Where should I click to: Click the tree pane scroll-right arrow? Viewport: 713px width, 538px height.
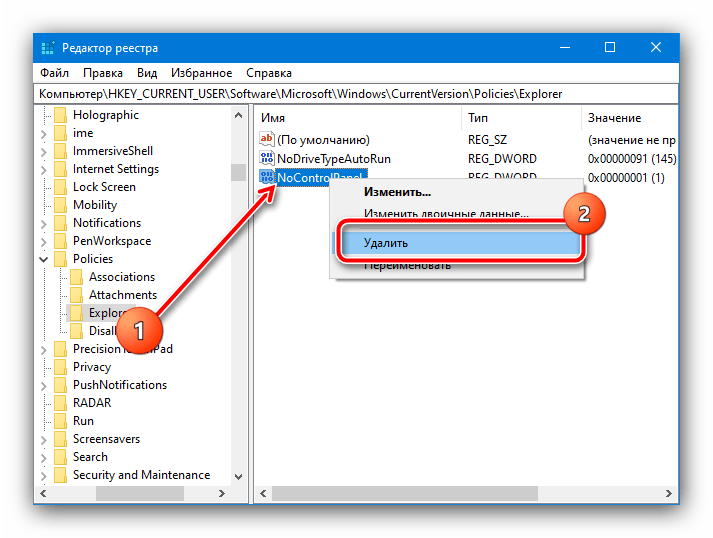coord(222,493)
